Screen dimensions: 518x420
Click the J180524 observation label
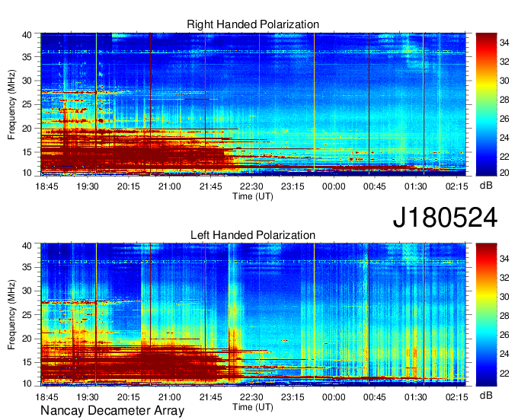tap(445, 218)
